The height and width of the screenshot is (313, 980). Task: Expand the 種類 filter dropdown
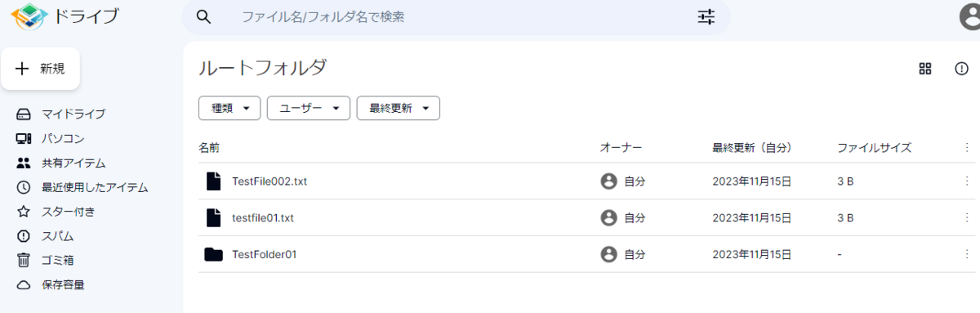[229, 108]
